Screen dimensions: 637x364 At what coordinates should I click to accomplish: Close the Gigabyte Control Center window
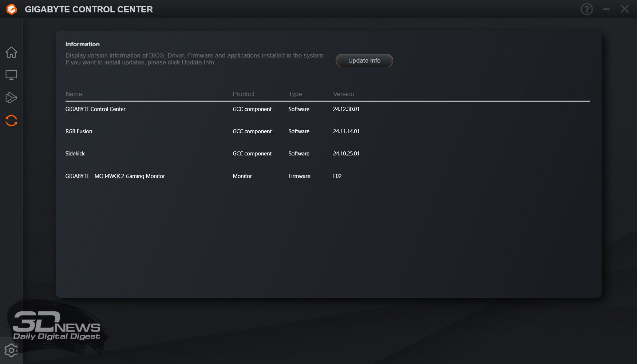tap(625, 9)
